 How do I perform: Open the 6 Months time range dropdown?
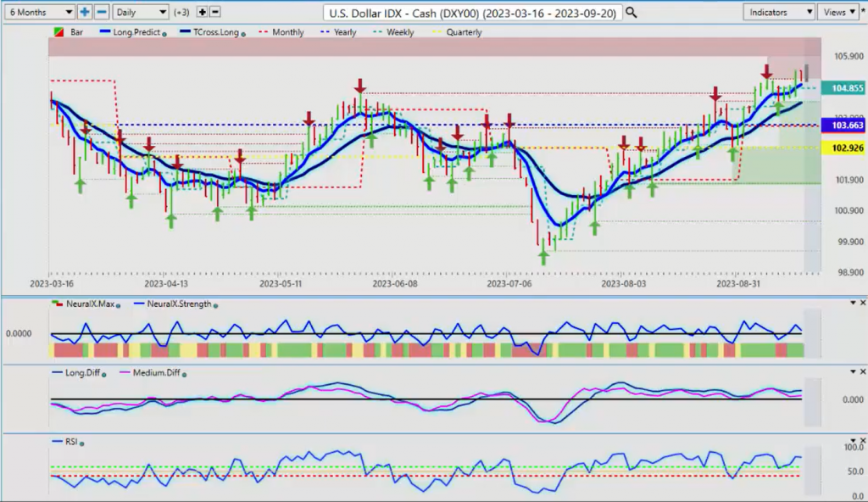(39, 12)
